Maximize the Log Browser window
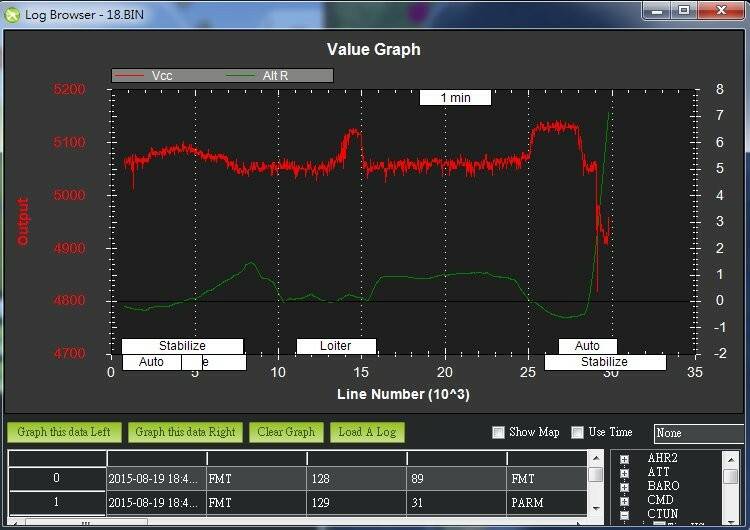 click(684, 11)
